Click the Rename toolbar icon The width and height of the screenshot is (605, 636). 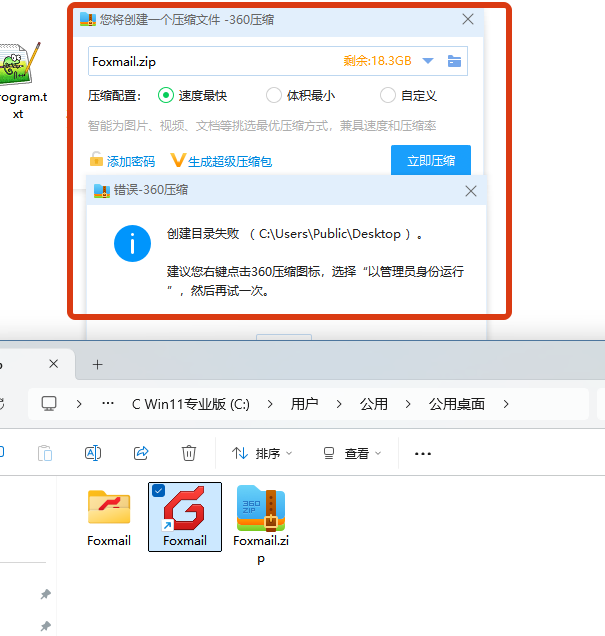93,453
